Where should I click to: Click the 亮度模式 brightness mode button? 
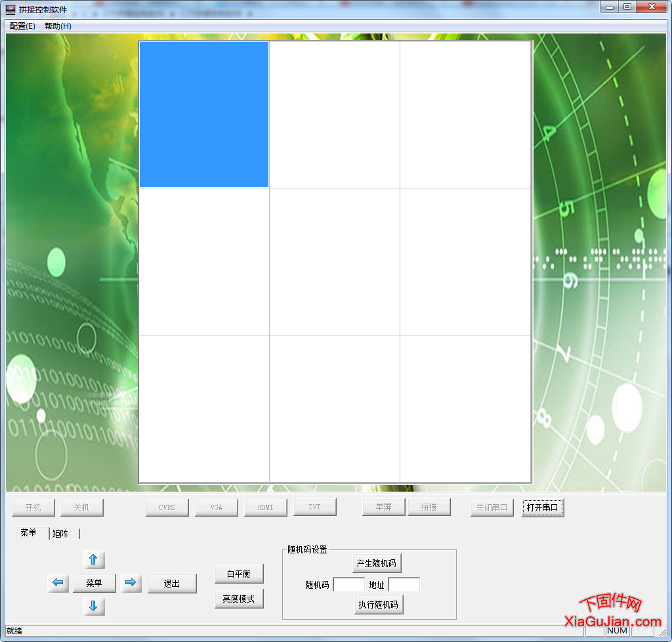239,599
